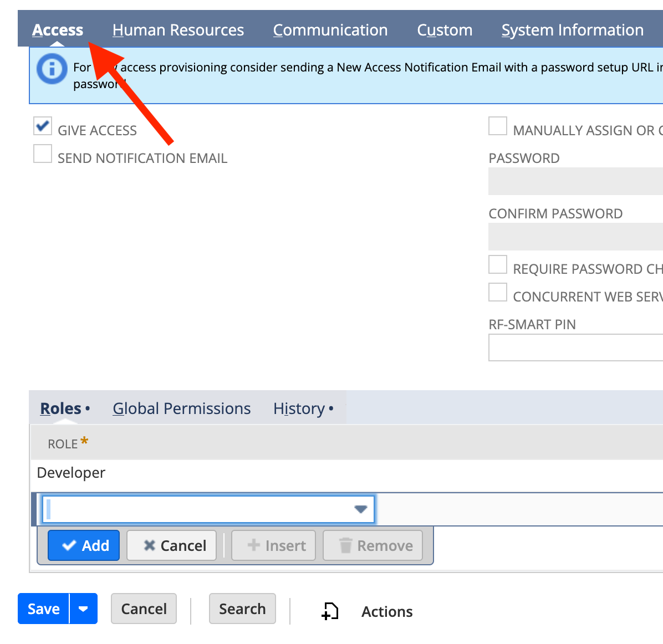The height and width of the screenshot is (644, 663).
Task: View the History subtab
Action: pyautogui.click(x=299, y=408)
